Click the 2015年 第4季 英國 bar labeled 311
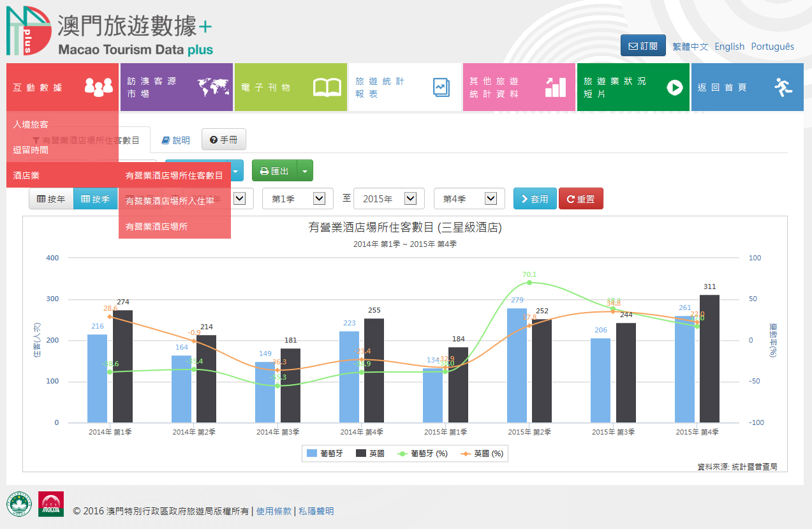Screen dimensions: 812x529 pos(709,359)
